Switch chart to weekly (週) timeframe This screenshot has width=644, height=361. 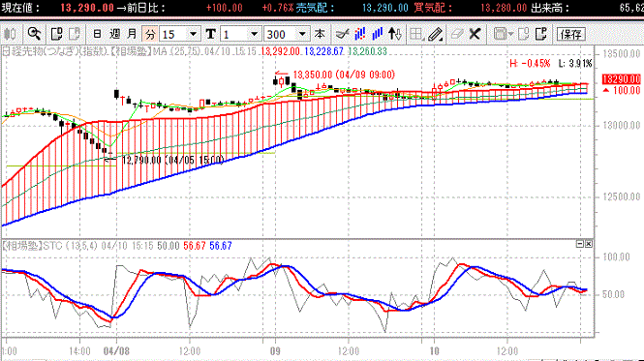114,34
